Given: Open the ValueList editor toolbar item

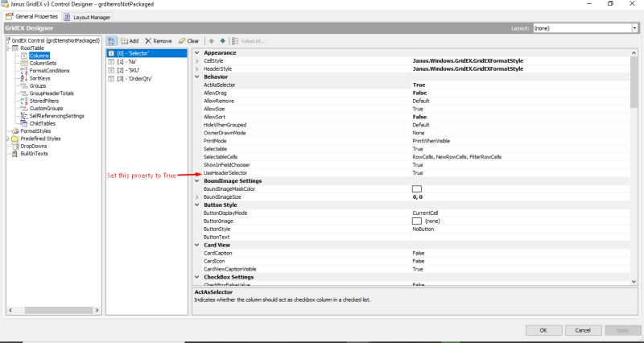Looking at the screenshot, I should (x=249, y=41).
